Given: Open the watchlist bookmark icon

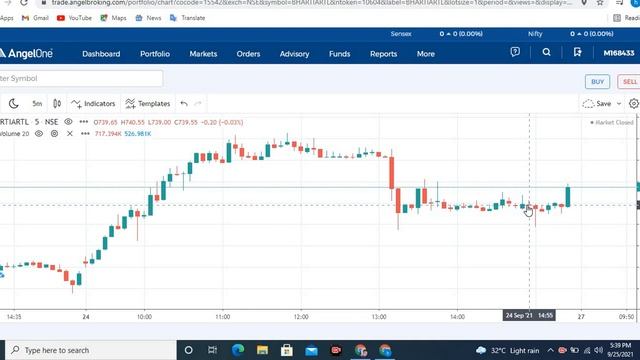Looking at the screenshot, I should 577,52.
